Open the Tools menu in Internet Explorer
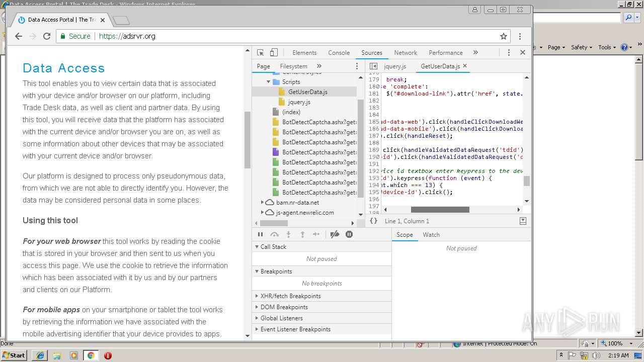The image size is (644, 362). point(607,47)
